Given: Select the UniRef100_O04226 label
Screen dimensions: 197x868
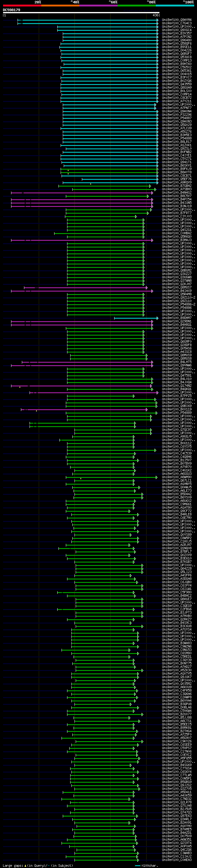Looking at the screenshot, I should (x=177, y=50).
